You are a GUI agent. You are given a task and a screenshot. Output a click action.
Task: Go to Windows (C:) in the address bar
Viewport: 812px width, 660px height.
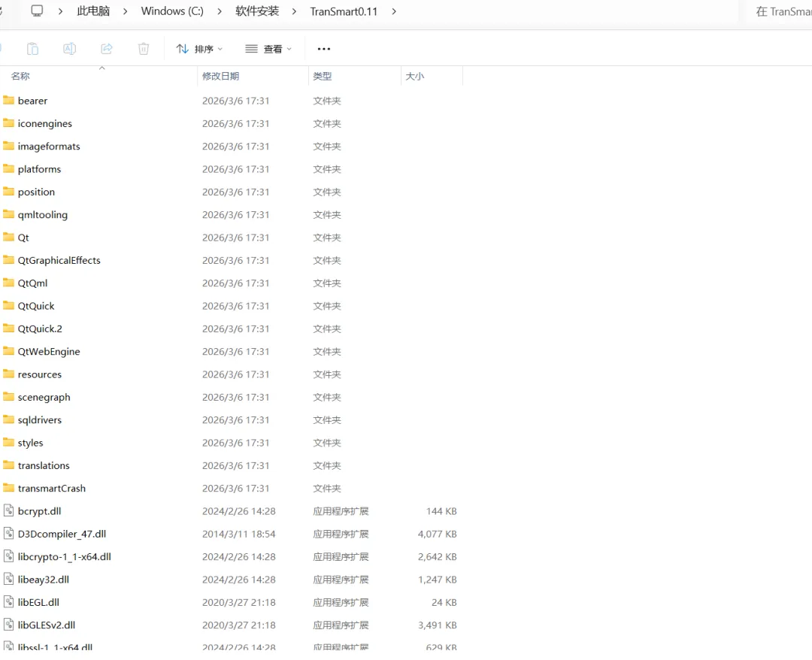click(172, 11)
